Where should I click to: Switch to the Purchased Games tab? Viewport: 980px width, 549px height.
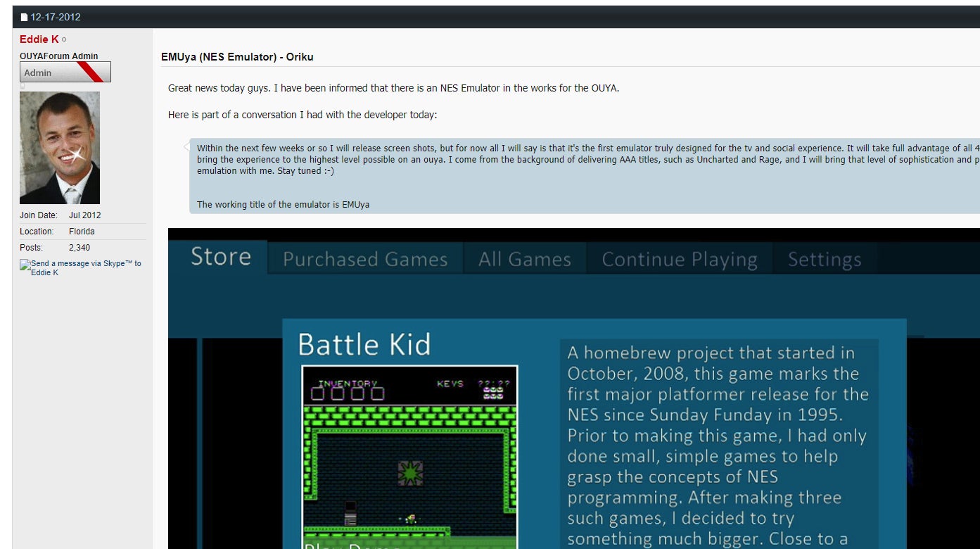point(364,259)
